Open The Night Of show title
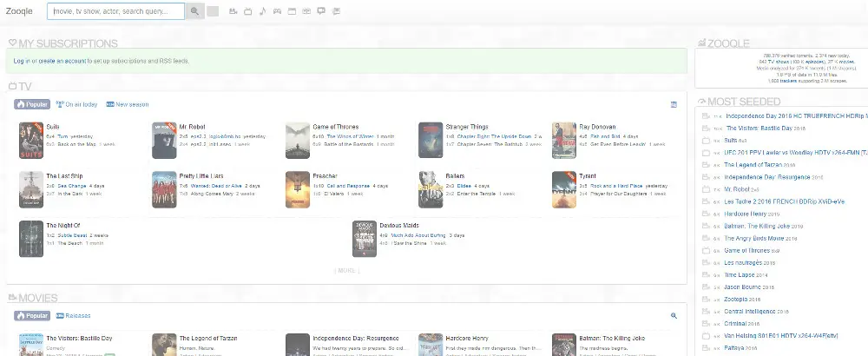Screen dimensions: 868x356 pos(63,226)
